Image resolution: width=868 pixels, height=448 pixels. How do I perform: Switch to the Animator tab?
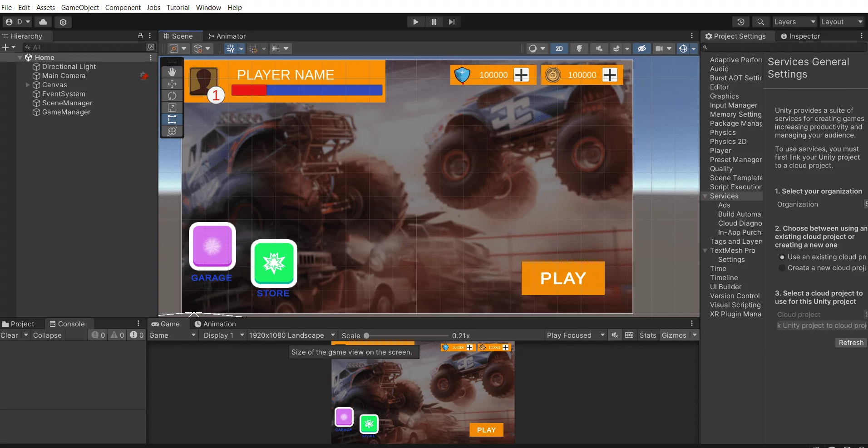point(227,36)
